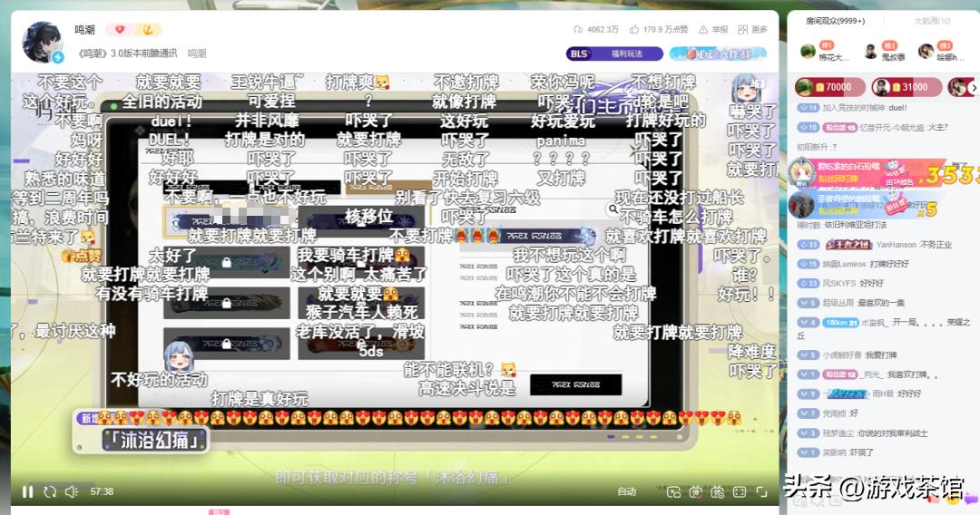
Task: Click chat message 凤SKYFS 好好好
Action: pos(840,284)
